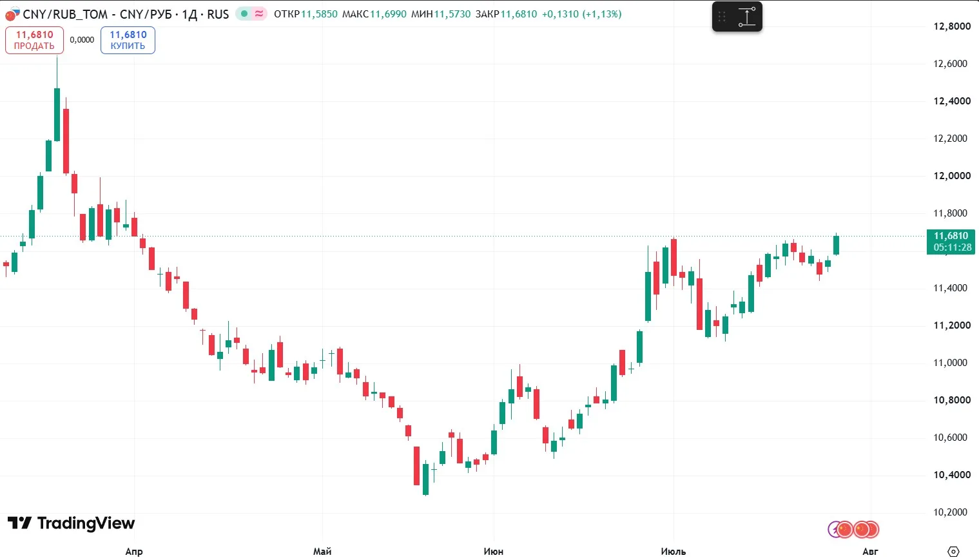Click the 12,0000 price axis label
The height and width of the screenshot is (560, 979).
pos(952,176)
